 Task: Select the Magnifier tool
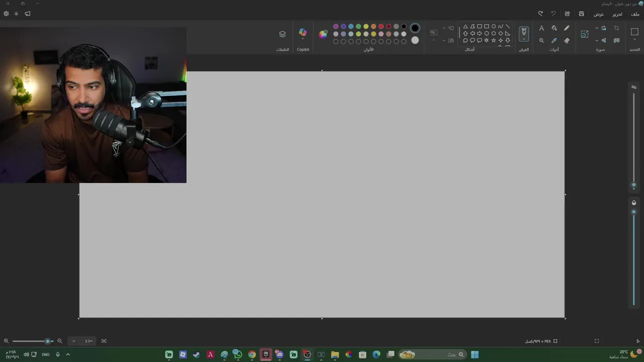click(x=541, y=41)
